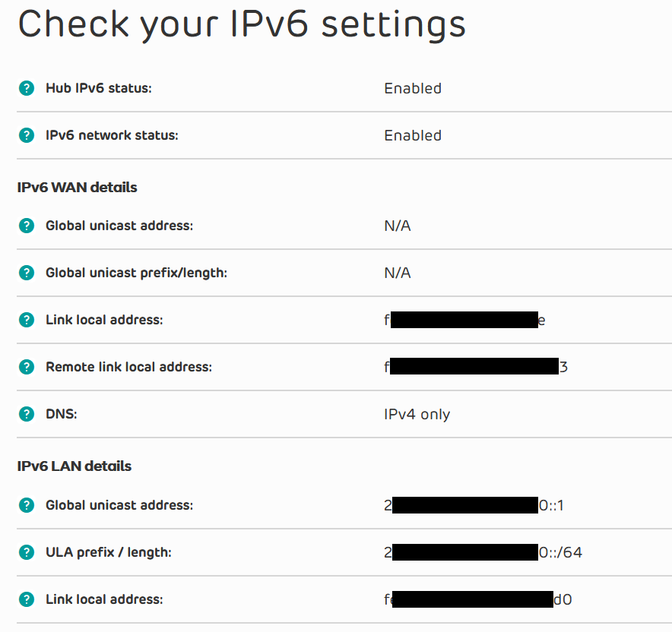Click the Check your IPv6 settings title
Screen dimensions: 672x632
coord(242,25)
